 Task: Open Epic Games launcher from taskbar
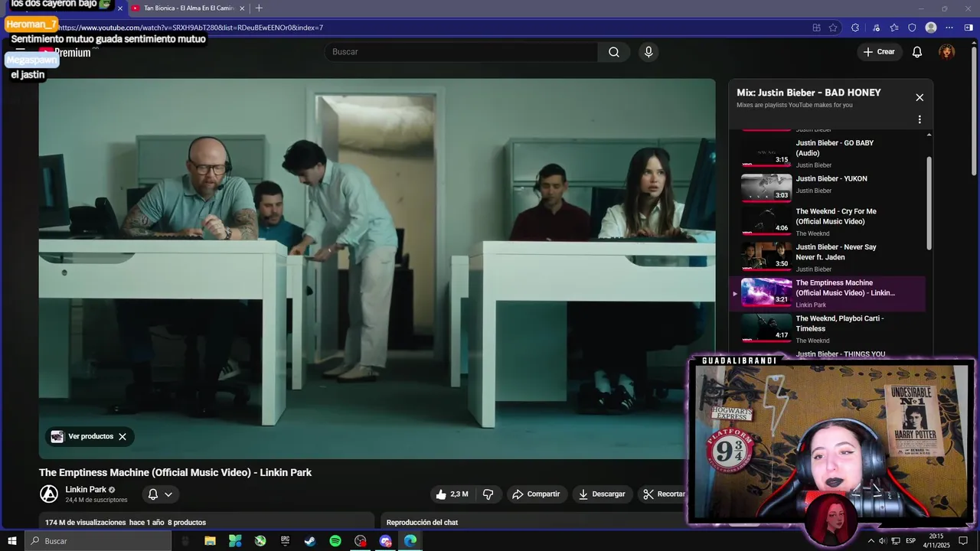coord(285,541)
